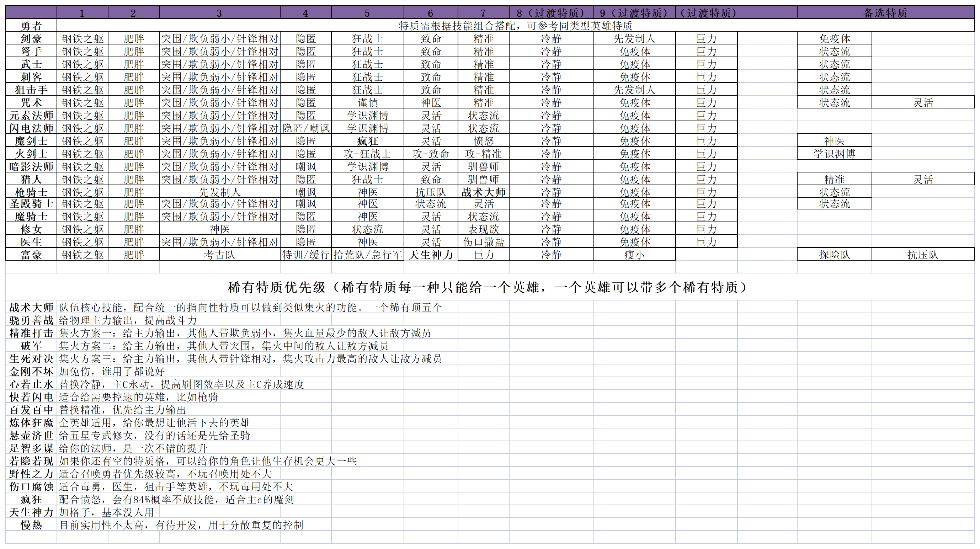Select the 圣殿骑士 row label
Image resolution: width=980 pixels, height=549 pixels.
click(31, 203)
